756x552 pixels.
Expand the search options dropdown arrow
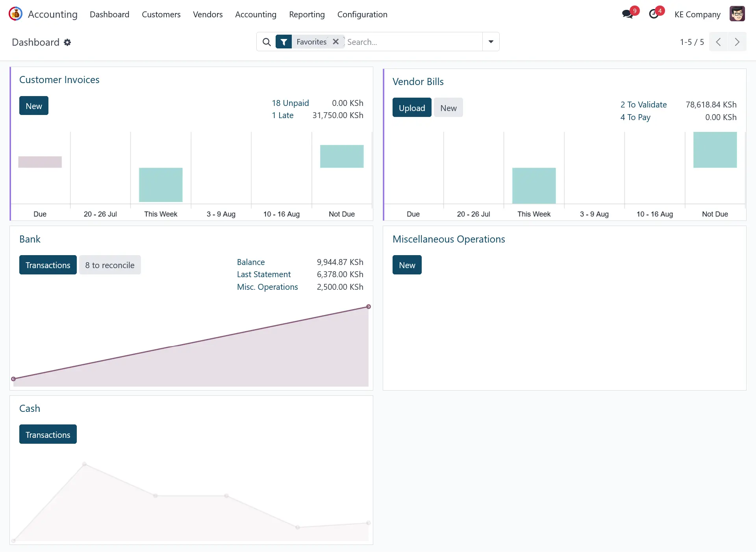(x=491, y=42)
